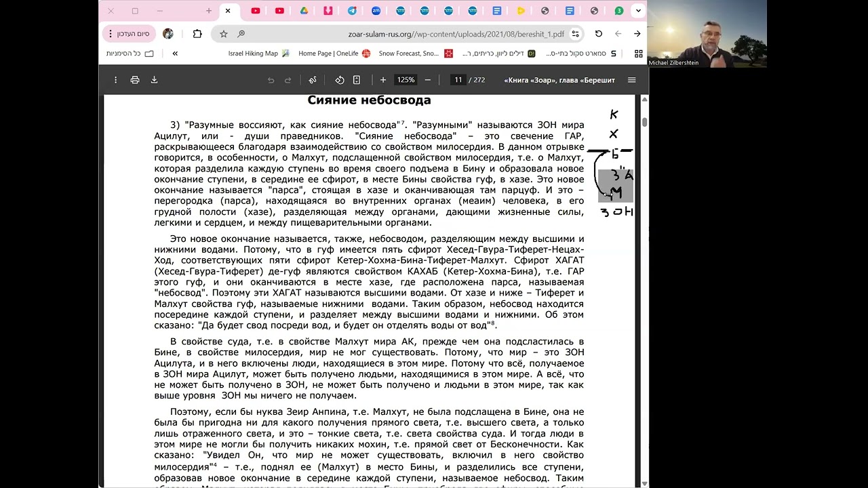Switch to the pink download-icon tab
The image size is (868, 488).
point(328,11)
